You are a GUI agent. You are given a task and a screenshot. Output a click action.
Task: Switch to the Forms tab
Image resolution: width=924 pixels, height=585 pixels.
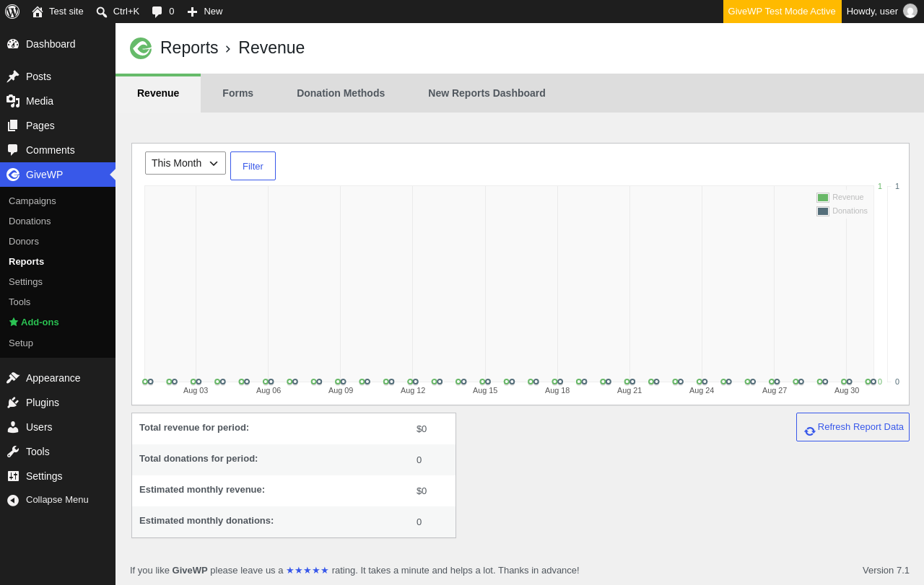tap(237, 93)
